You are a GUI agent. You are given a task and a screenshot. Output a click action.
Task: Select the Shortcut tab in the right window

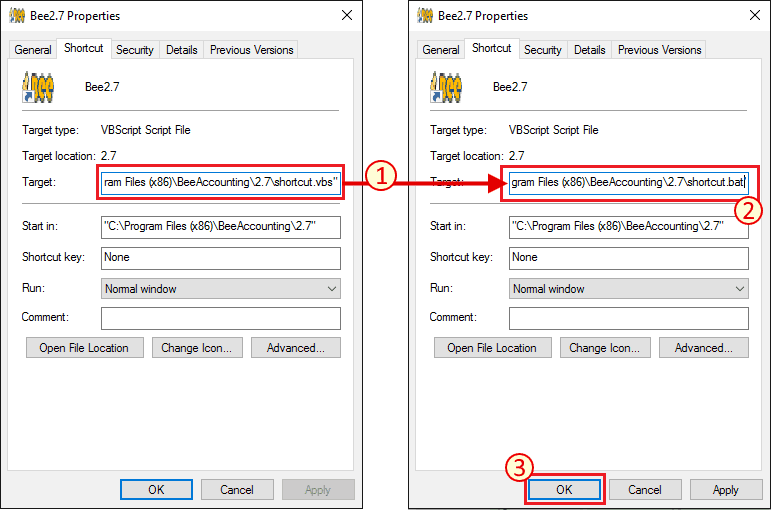pos(491,48)
